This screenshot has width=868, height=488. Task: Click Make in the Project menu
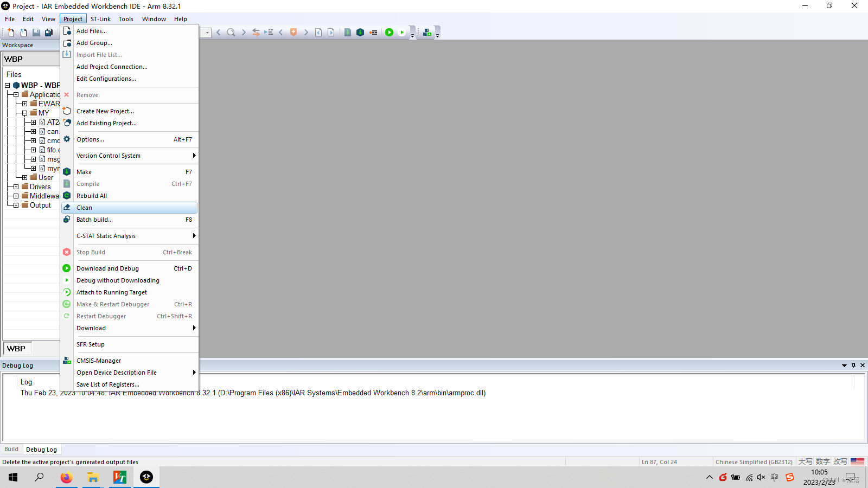130,172
